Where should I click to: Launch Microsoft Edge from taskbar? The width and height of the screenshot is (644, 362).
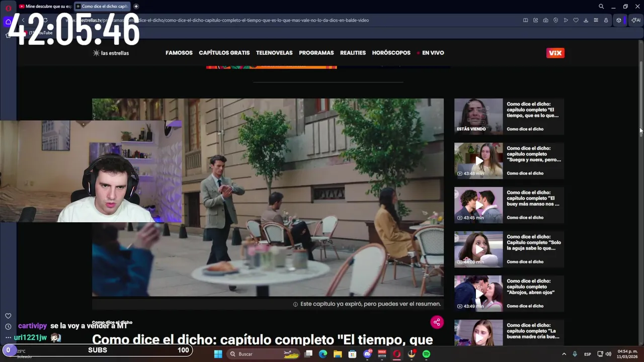pos(323,354)
